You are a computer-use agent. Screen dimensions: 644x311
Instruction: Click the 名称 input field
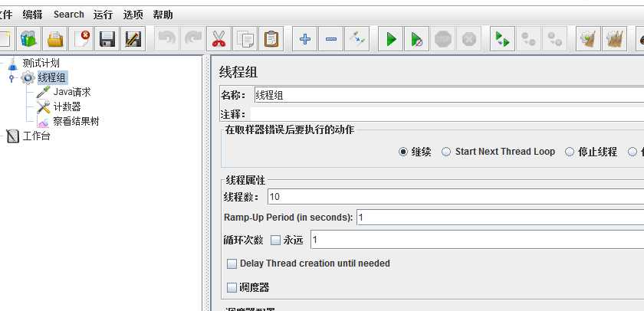point(449,95)
